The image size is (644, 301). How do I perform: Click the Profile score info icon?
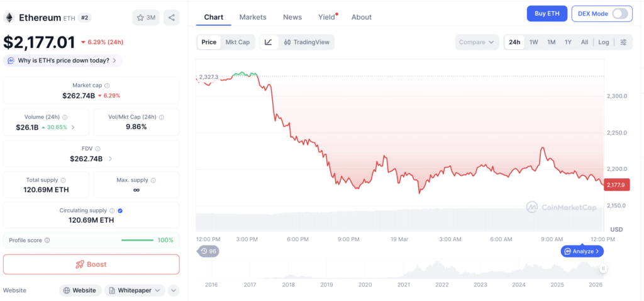(47, 241)
